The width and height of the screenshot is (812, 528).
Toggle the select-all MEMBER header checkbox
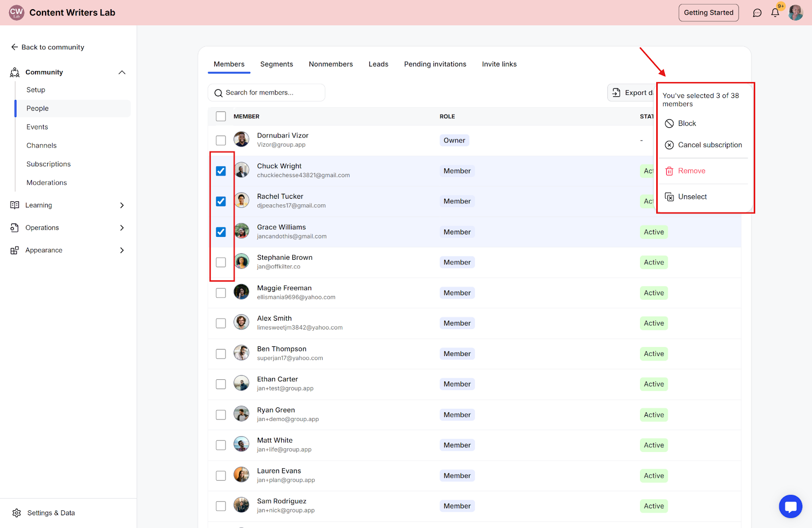pyautogui.click(x=221, y=116)
